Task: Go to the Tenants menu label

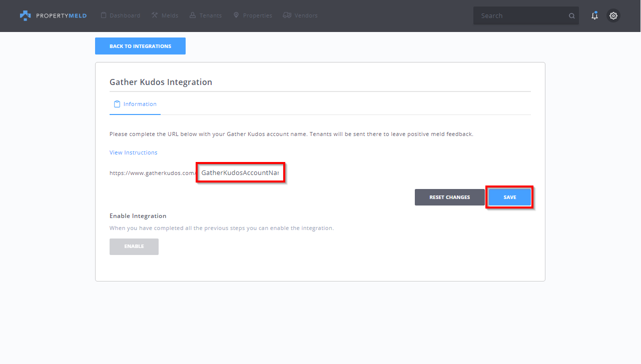Action: (211, 15)
